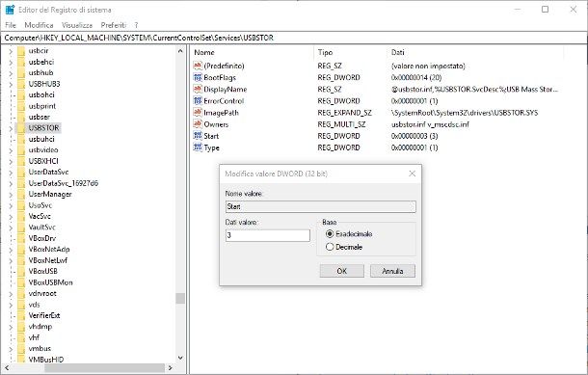Screen dimensions: 588x375
Task: Select the Esadecimale radio button
Action: [x=330, y=233]
